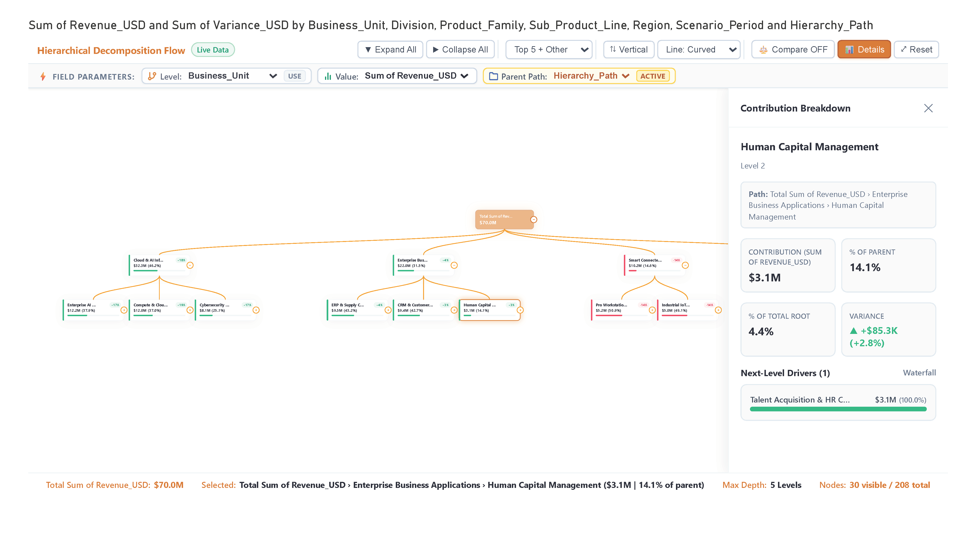Click the branch icon beside Level

[x=152, y=77]
